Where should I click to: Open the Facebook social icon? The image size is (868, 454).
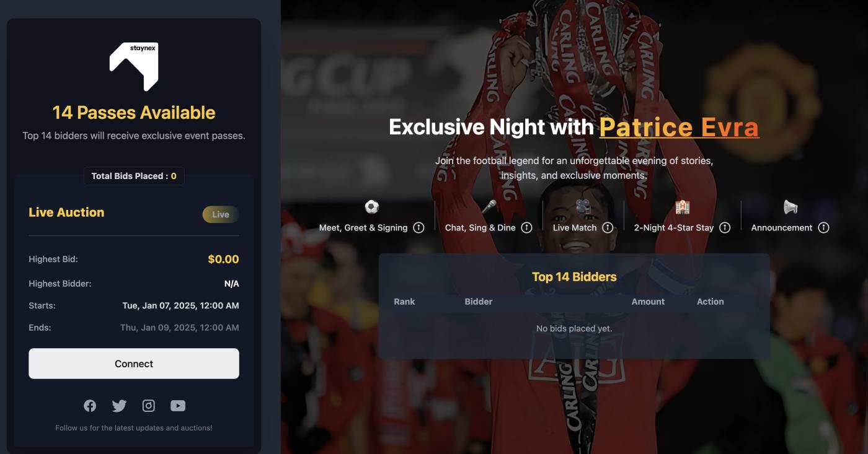(x=90, y=406)
